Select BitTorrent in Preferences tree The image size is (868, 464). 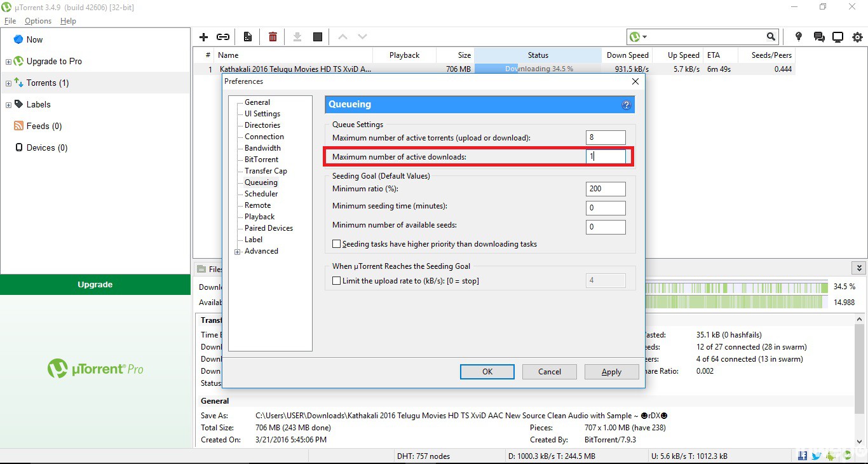[261, 160]
